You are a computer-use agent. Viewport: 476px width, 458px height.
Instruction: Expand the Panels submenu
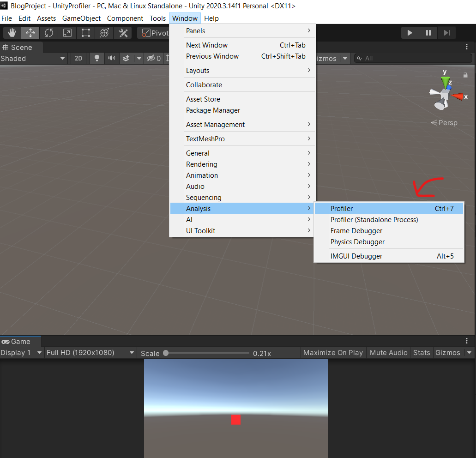point(242,31)
